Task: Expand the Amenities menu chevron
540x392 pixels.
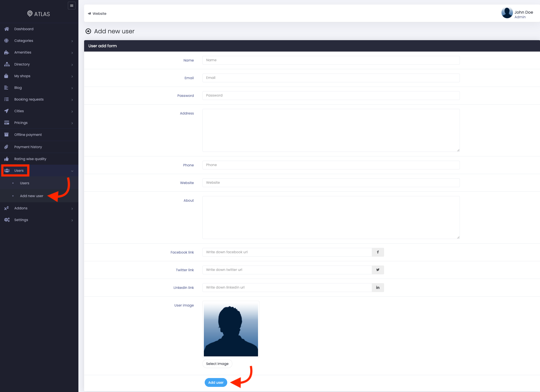Action: pyautogui.click(x=72, y=53)
